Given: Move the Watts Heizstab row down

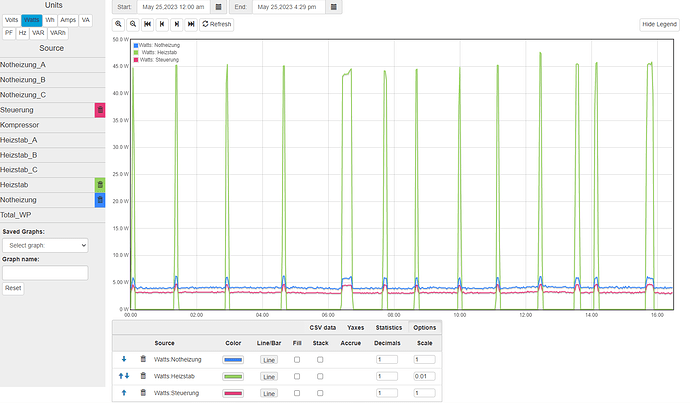Looking at the screenshot, I should (127, 376).
